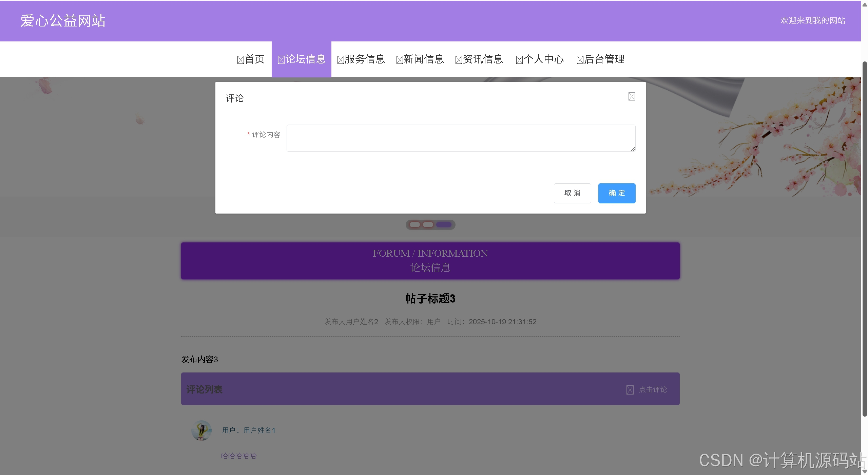Select the first carousel indicator dot
Image resolution: width=868 pixels, height=475 pixels.
(x=414, y=224)
